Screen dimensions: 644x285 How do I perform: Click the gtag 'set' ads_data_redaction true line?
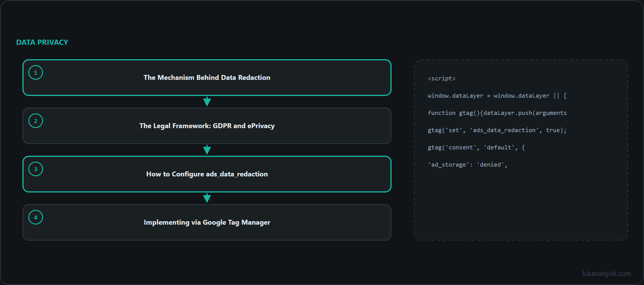click(x=497, y=130)
